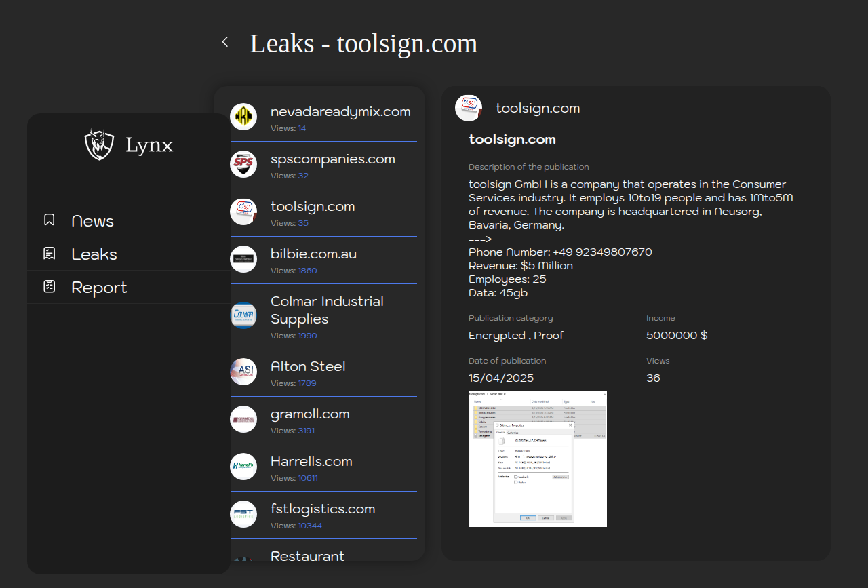Click the Lynx logo emblem

pyautogui.click(x=99, y=144)
